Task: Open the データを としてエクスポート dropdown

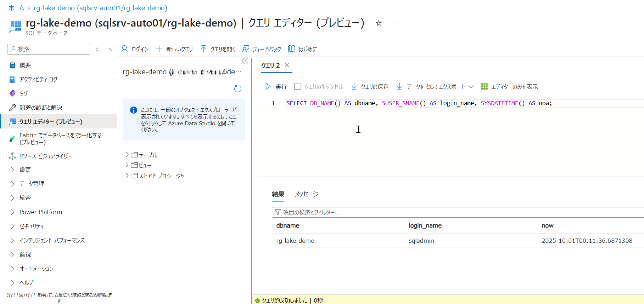Action: (x=471, y=87)
